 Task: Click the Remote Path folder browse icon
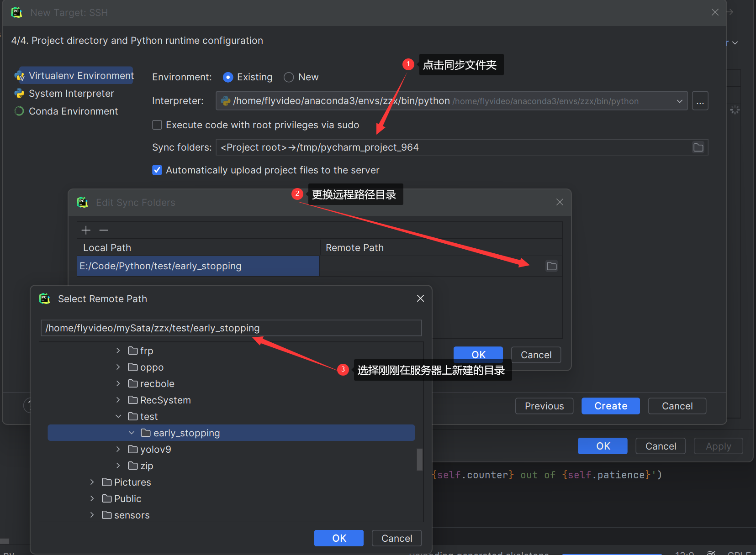551,266
